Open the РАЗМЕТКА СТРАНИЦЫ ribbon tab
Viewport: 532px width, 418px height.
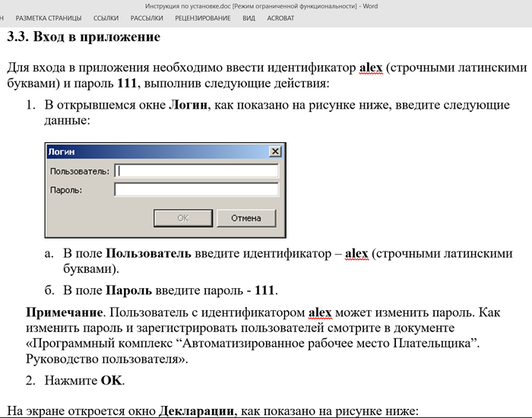coord(49,18)
